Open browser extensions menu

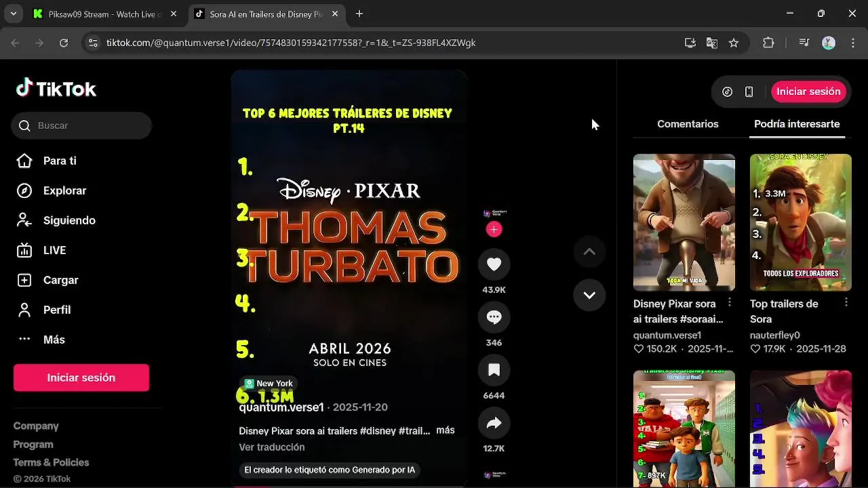768,43
